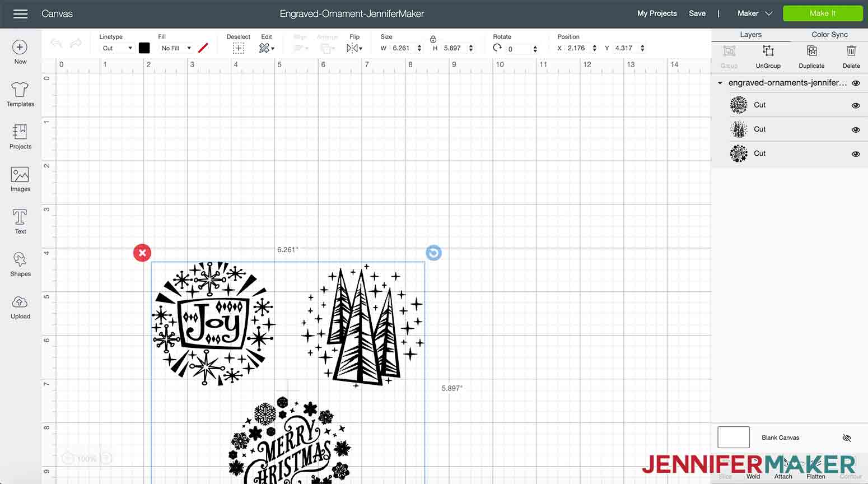Image resolution: width=868 pixels, height=484 pixels.
Task: Open the Shapes panel
Action: pyautogui.click(x=20, y=264)
